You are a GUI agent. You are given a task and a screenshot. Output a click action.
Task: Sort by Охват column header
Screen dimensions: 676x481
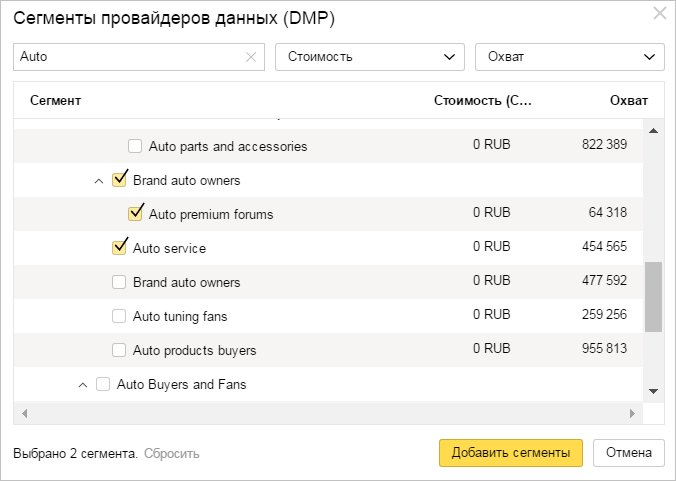628,101
